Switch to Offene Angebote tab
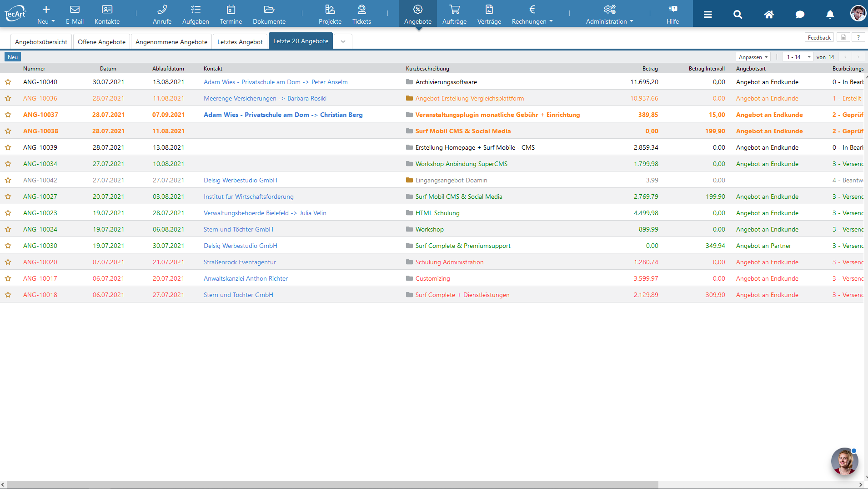Image resolution: width=868 pixels, height=489 pixels. point(101,42)
